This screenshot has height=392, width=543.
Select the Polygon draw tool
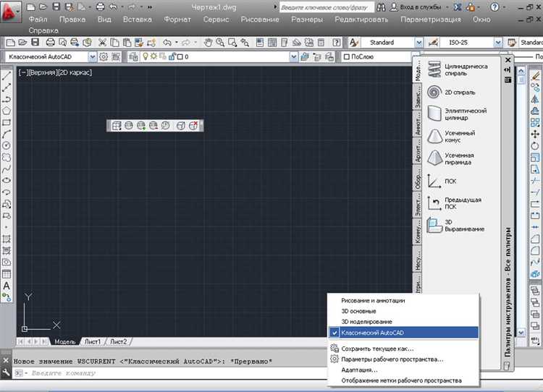tap(6, 111)
